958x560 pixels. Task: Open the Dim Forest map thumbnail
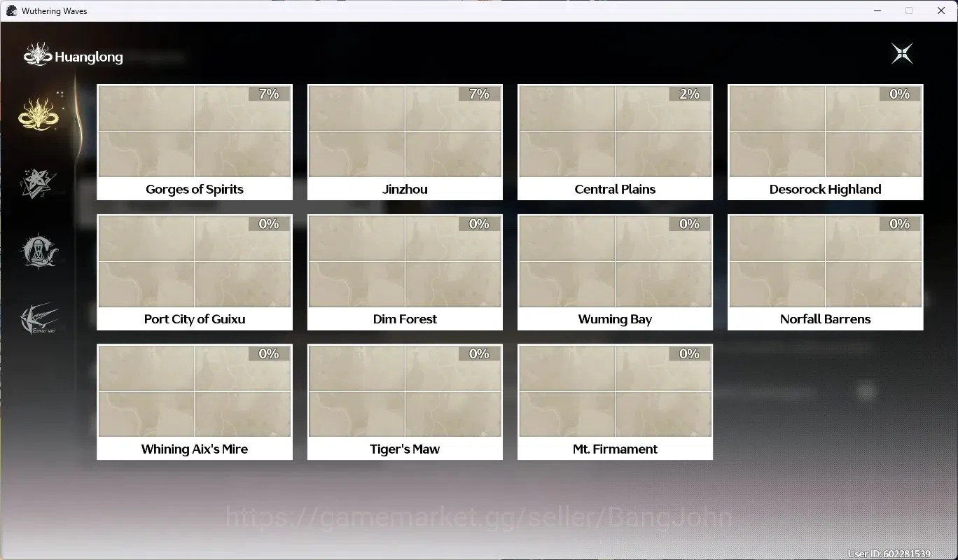click(x=405, y=261)
